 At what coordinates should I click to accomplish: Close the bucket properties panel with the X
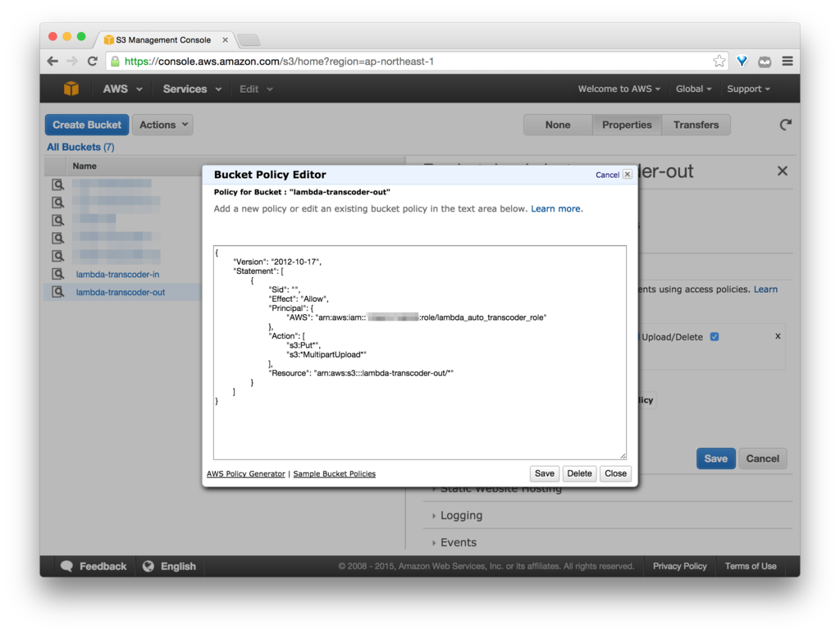[782, 171]
